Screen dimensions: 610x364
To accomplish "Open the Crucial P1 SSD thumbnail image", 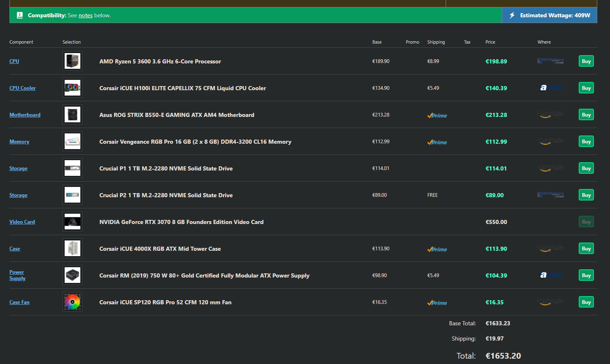I will click(x=72, y=168).
